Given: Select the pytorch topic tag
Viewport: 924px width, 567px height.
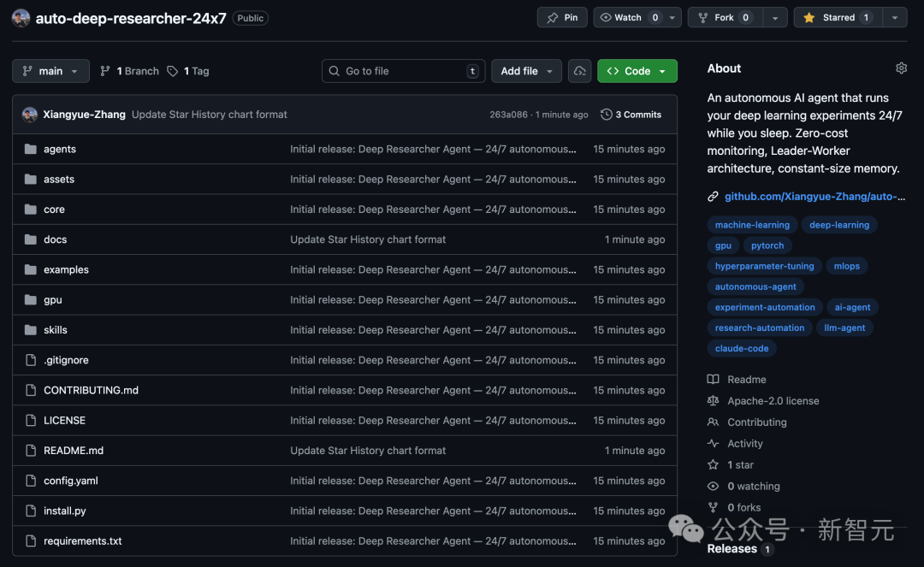Looking at the screenshot, I should [767, 245].
